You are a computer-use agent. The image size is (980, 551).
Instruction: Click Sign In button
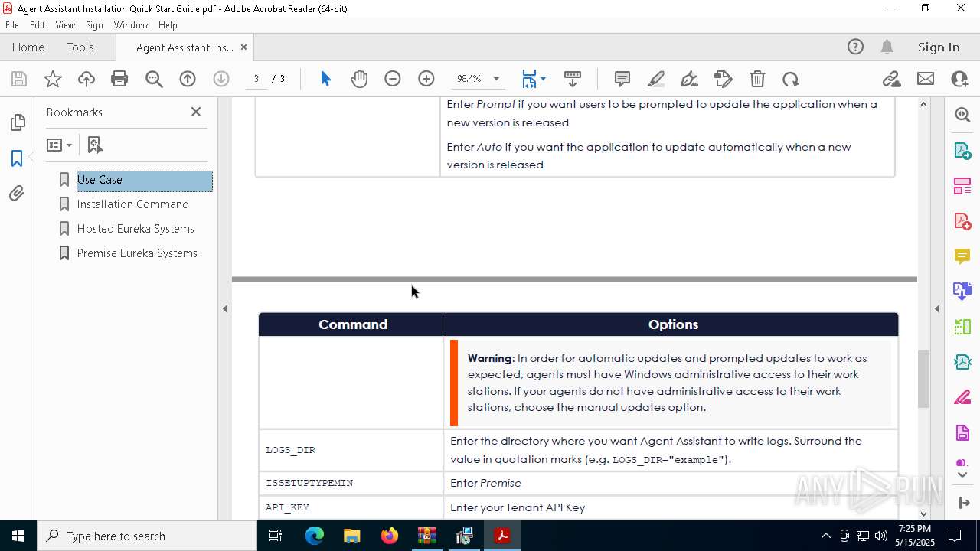(939, 47)
